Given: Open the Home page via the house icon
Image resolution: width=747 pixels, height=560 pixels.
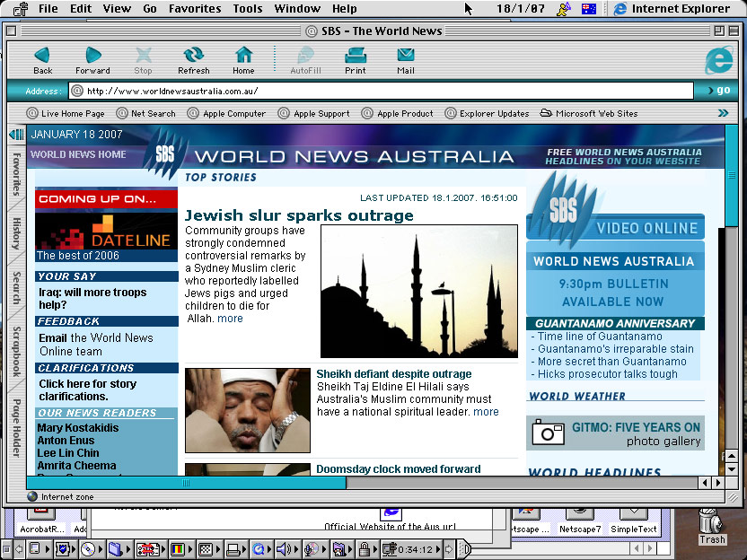Looking at the screenshot, I should [243, 60].
